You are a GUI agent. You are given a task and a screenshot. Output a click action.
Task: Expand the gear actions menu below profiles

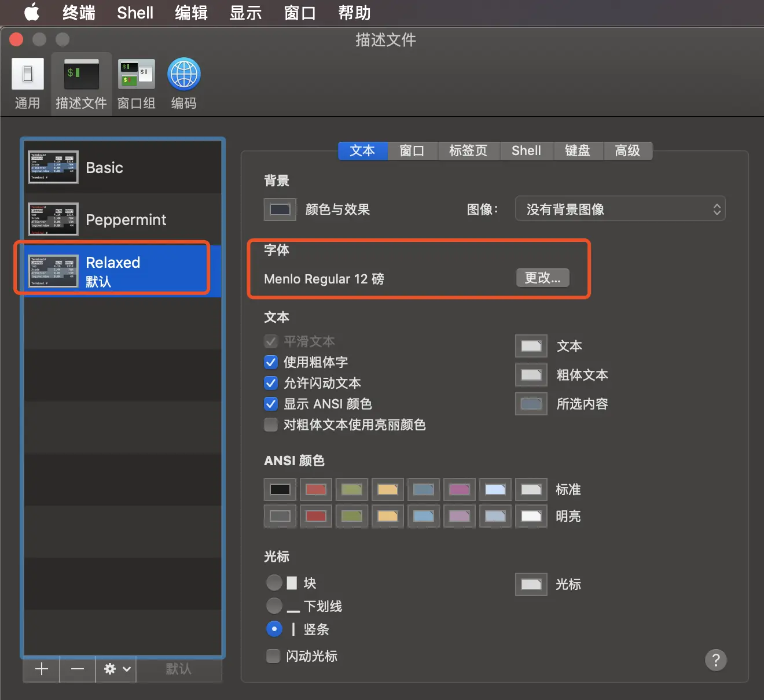(116, 669)
